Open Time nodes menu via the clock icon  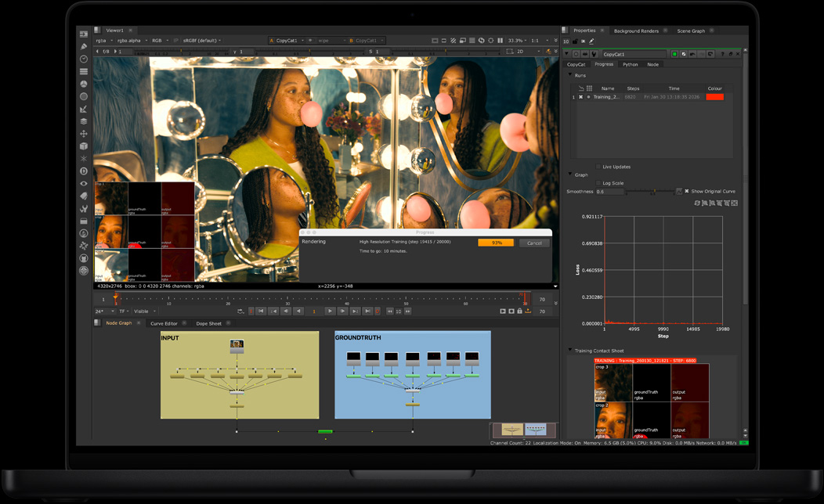(x=83, y=57)
